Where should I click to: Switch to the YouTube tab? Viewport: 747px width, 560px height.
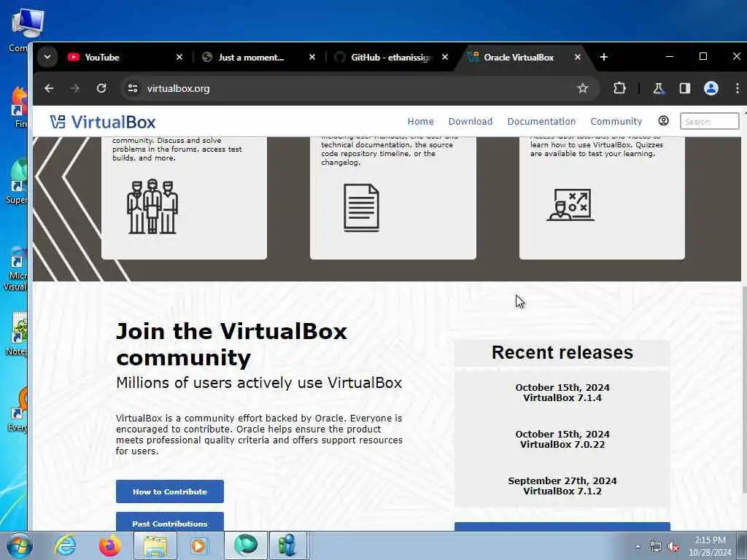pos(125,57)
